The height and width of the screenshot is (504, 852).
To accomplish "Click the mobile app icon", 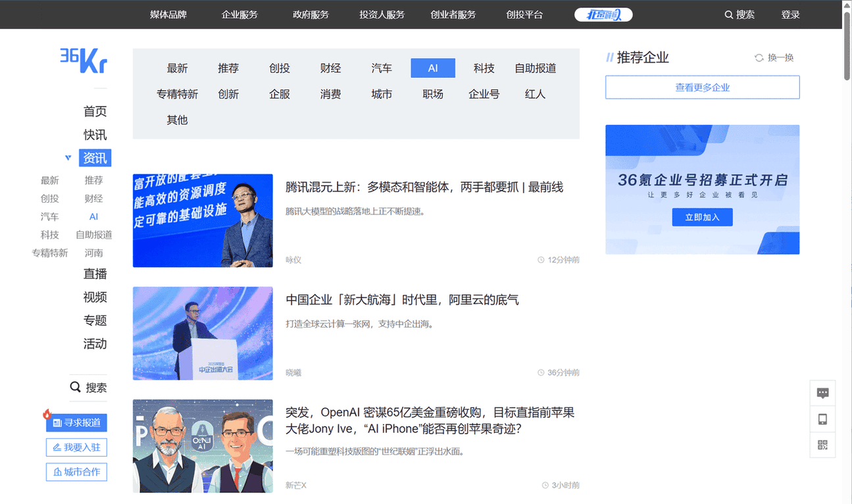I will click(822, 419).
